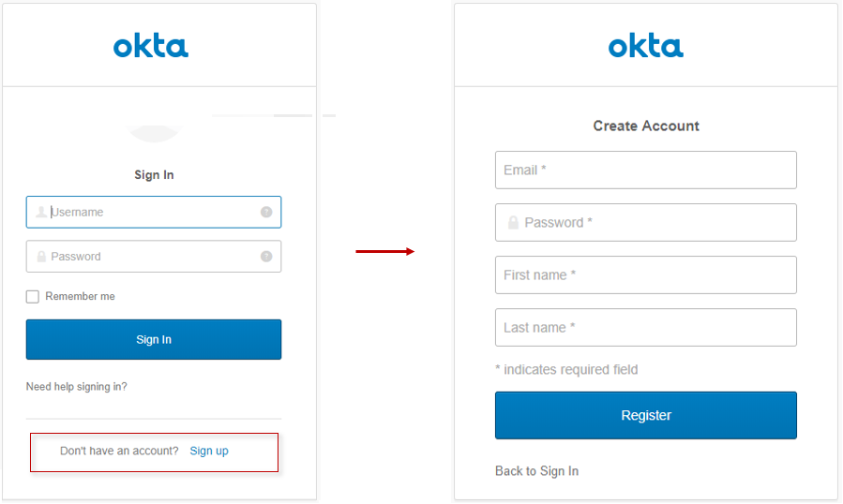Open the 'Need help signing in?' link
843x504 pixels.
[77, 387]
